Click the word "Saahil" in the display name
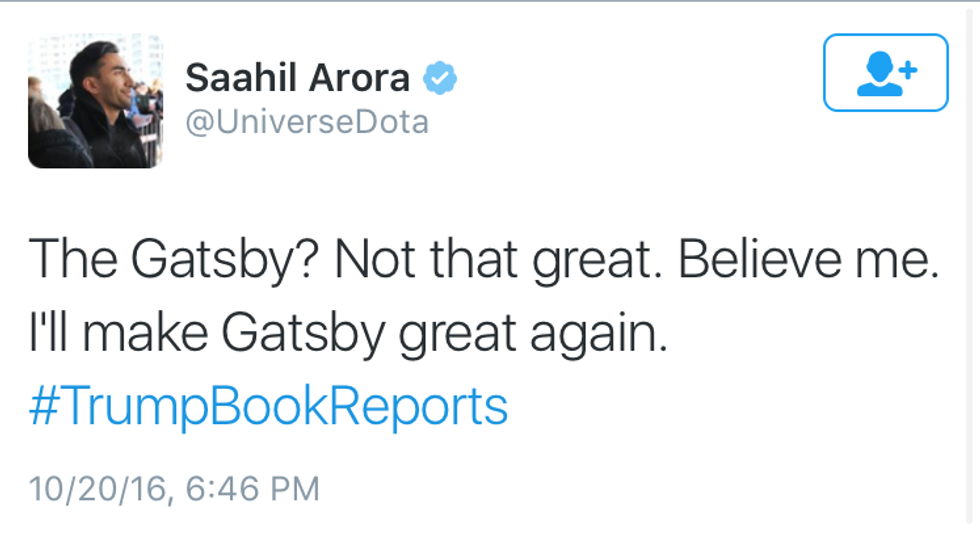Screen dimensions: 980x533 239,78
